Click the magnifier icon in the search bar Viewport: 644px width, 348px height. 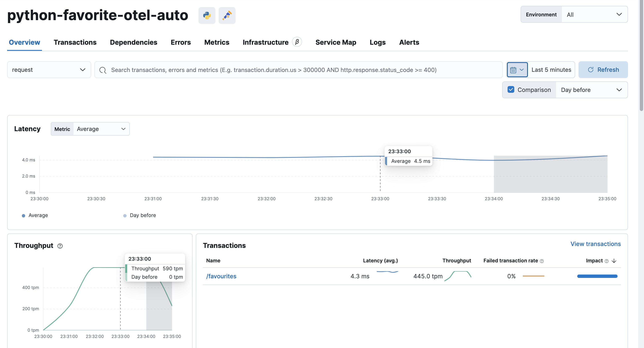pyautogui.click(x=103, y=70)
